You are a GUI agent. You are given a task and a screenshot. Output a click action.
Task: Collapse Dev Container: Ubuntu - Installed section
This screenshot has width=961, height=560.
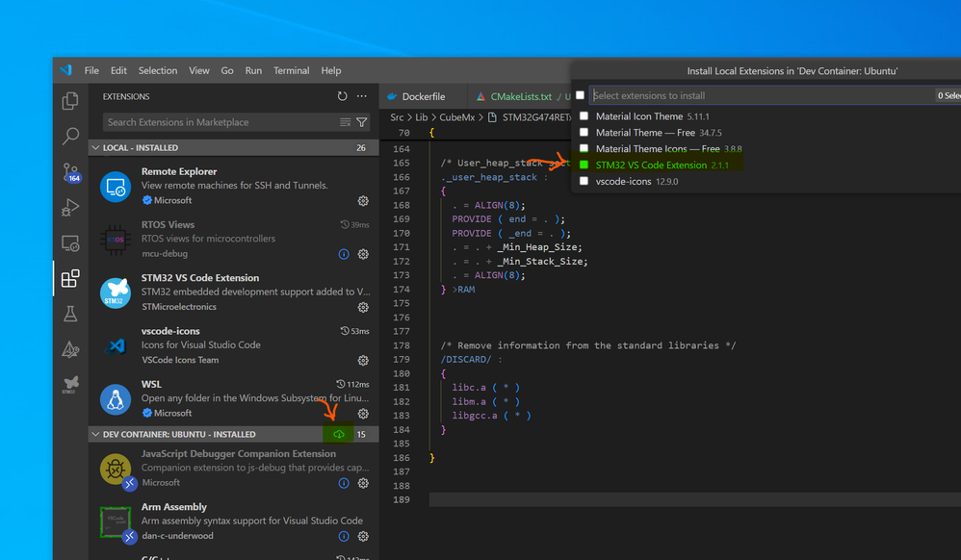[95, 435]
